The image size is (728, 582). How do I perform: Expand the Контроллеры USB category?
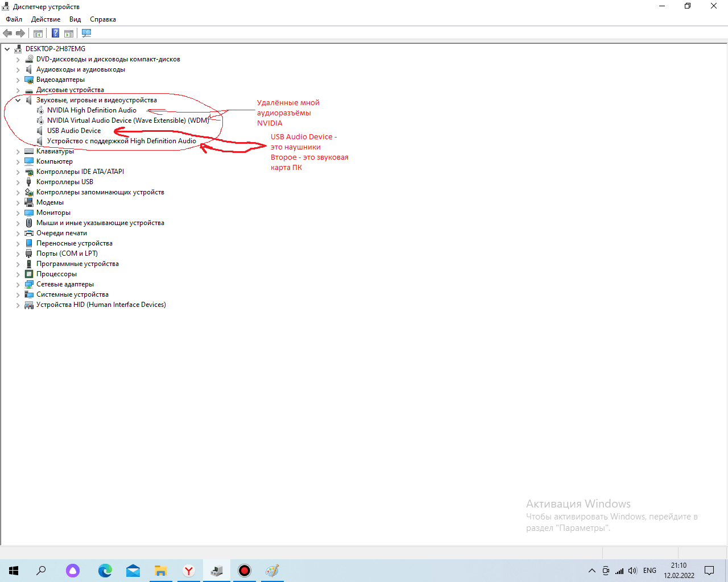coord(18,182)
